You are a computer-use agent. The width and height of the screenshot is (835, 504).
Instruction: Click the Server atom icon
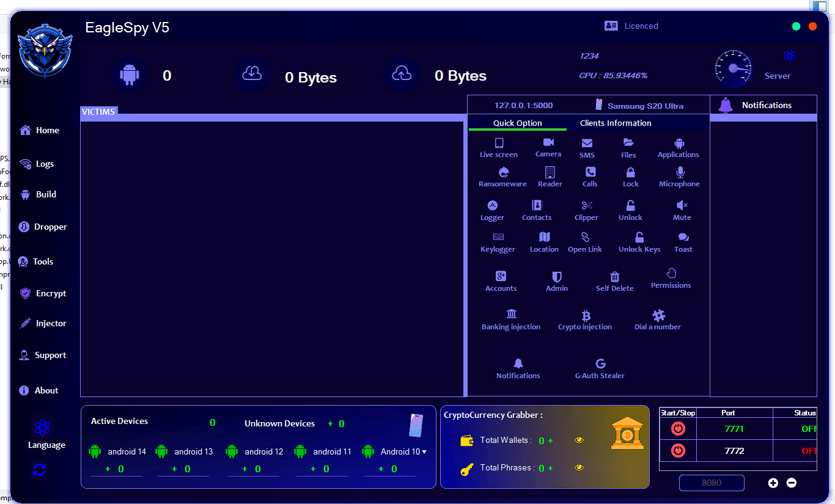tap(790, 56)
